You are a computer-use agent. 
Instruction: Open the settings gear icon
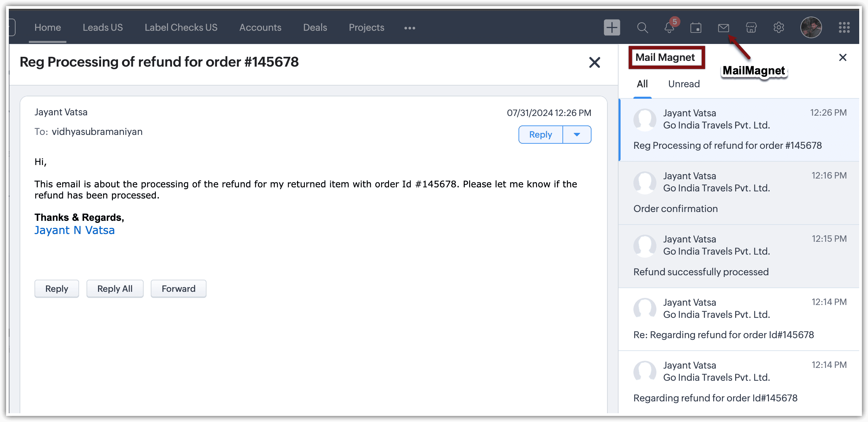(x=778, y=27)
